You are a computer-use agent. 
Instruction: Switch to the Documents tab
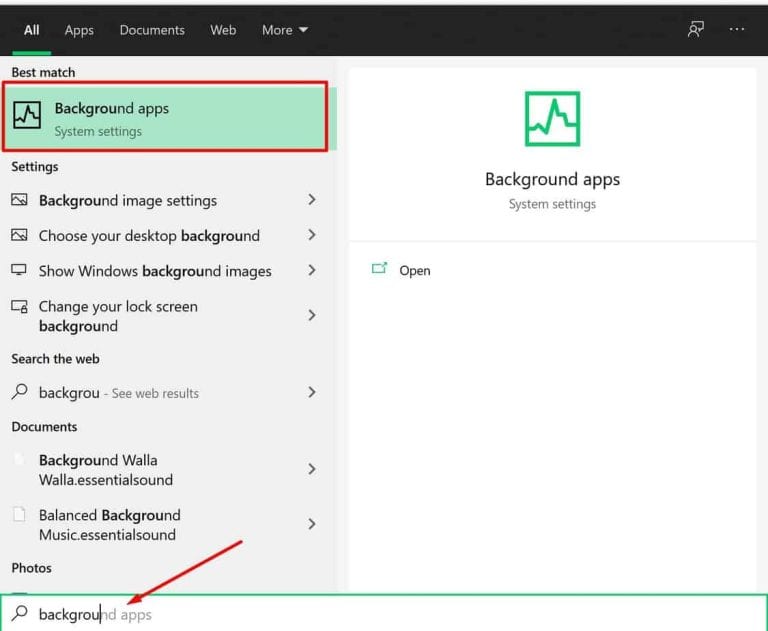coord(152,30)
